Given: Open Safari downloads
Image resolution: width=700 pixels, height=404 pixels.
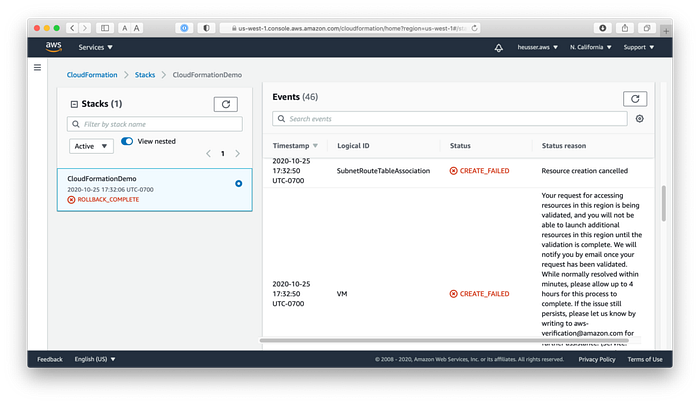Looking at the screenshot, I should (603, 28).
